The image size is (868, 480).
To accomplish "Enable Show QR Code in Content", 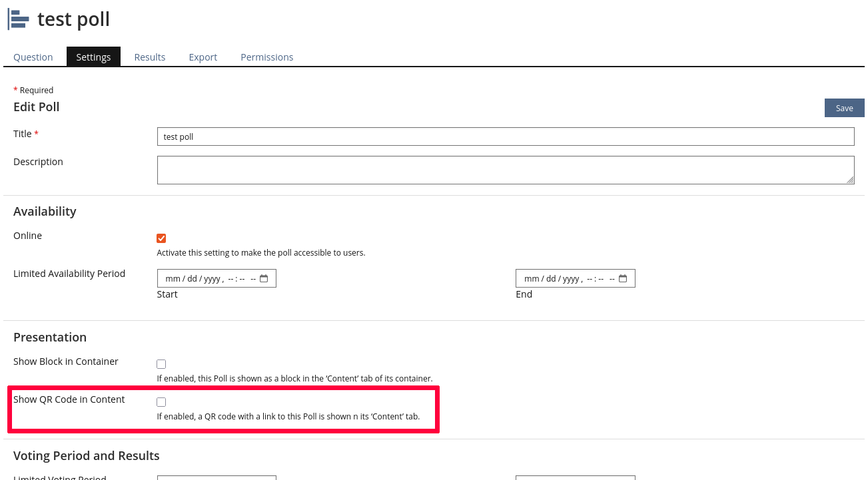I will pos(161,402).
